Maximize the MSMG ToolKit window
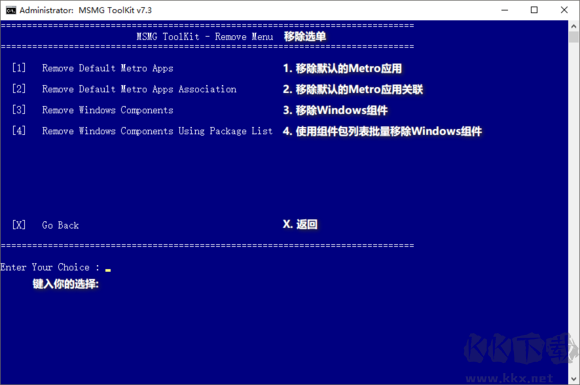The width and height of the screenshot is (580, 385). 534,10
